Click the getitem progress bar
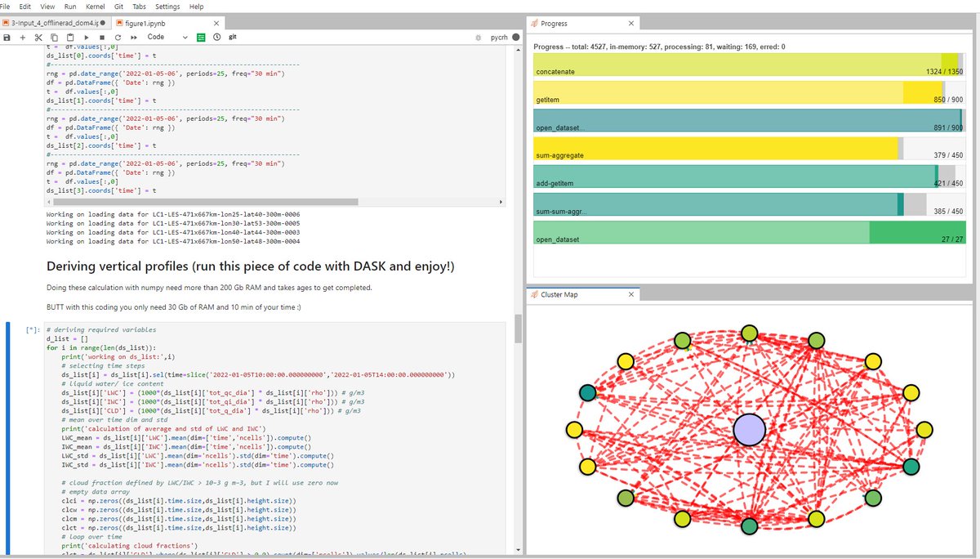Screen dimensions: 980x559 point(749,93)
